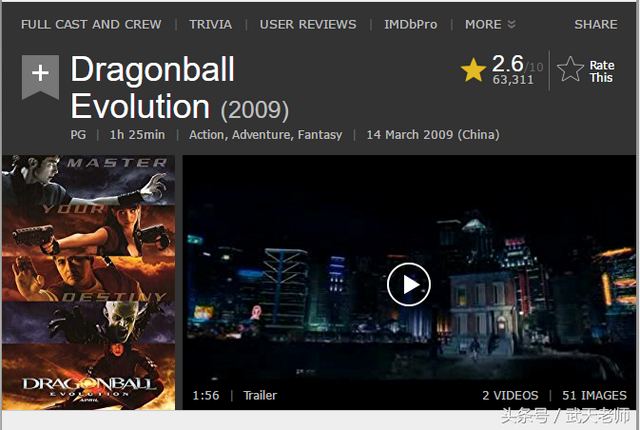Click the SHARE button
The image size is (640, 430).
click(596, 24)
